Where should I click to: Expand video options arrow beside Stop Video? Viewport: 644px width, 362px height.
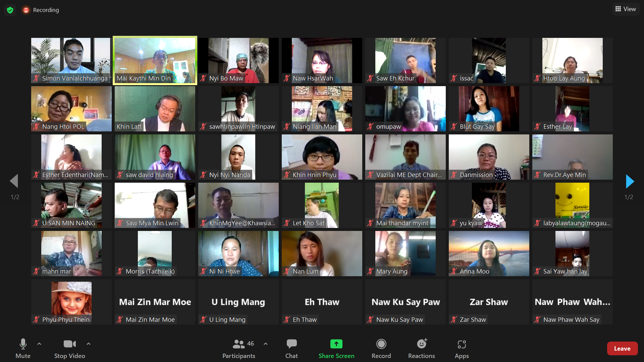[x=89, y=344]
